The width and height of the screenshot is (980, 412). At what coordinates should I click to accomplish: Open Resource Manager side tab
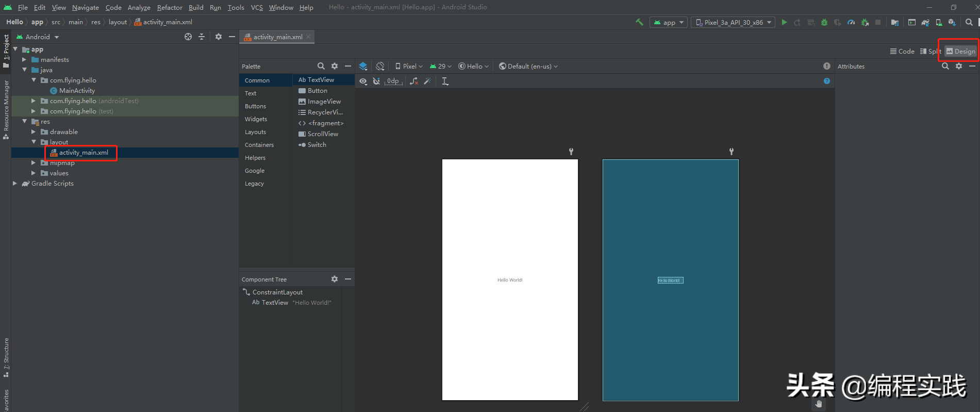[6, 109]
